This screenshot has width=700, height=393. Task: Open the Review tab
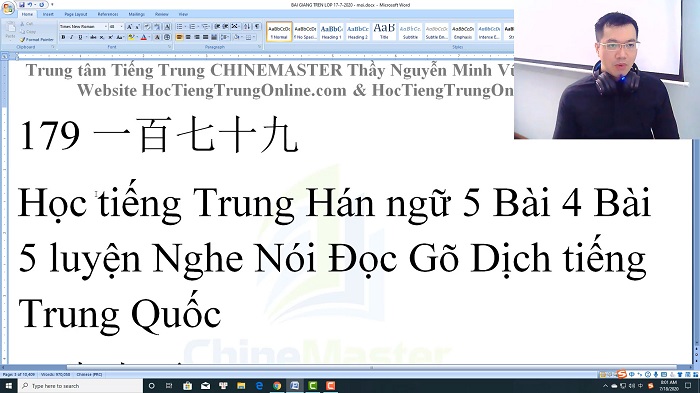click(x=162, y=14)
